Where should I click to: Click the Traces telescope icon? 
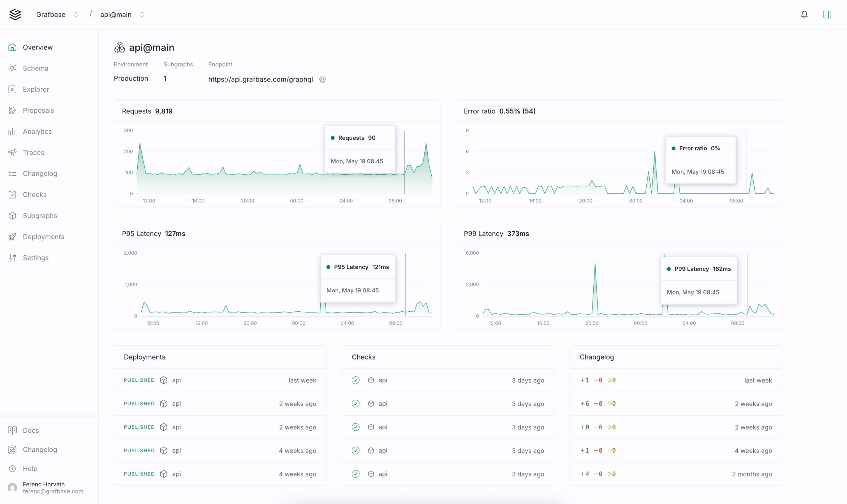(13, 153)
